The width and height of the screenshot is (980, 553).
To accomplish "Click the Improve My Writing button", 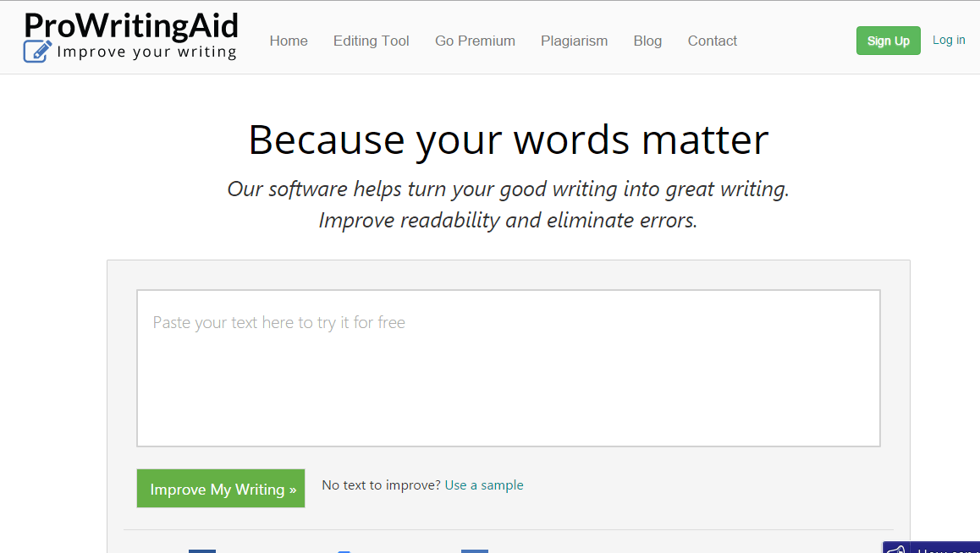I will [221, 488].
